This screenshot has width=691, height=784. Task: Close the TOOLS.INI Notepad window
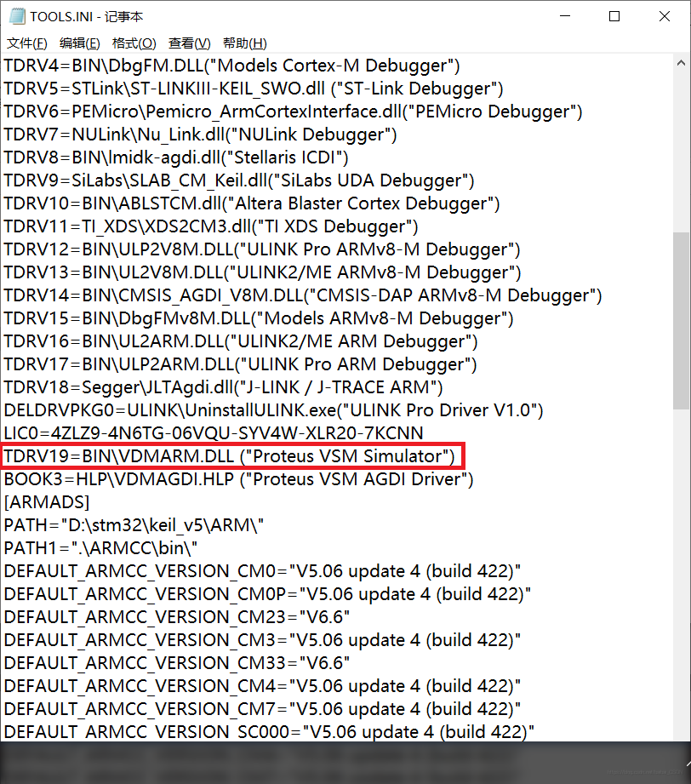[665, 16]
